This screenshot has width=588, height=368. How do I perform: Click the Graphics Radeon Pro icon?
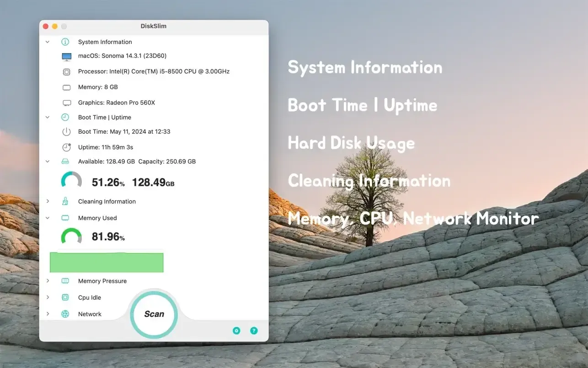66,102
